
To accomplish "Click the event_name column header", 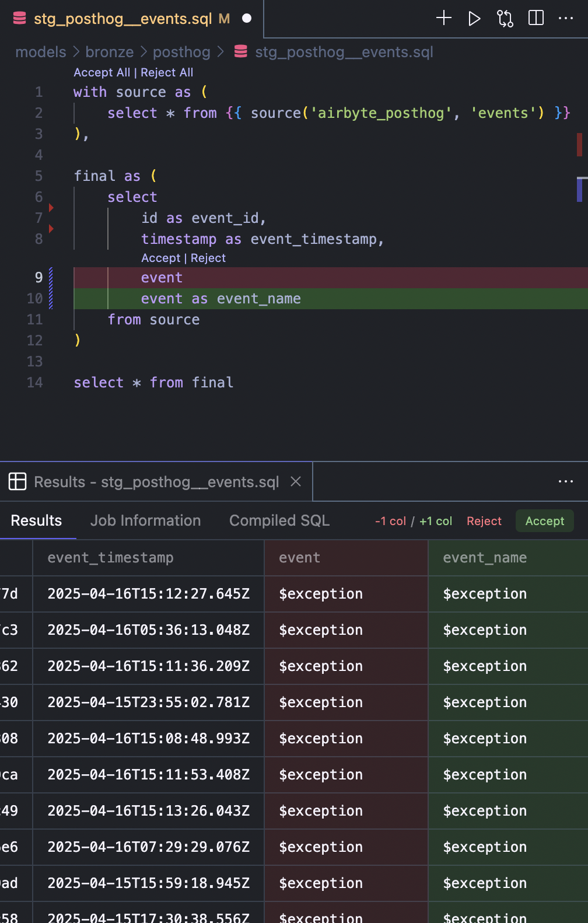I will click(485, 558).
